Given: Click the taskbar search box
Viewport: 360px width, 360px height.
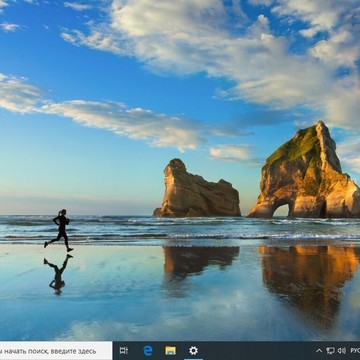Looking at the screenshot, I should (56, 351).
